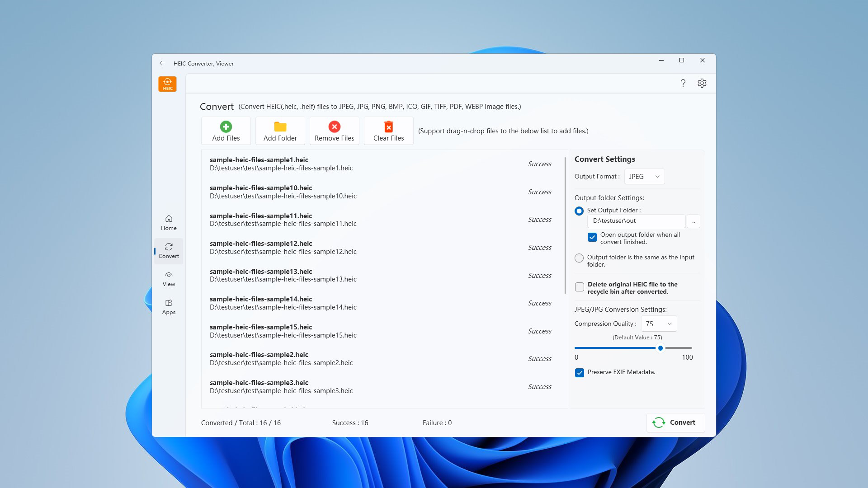The height and width of the screenshot is (488, 868).
Task: Enable Delete original HEIC file checkbox
Action: 580,287
